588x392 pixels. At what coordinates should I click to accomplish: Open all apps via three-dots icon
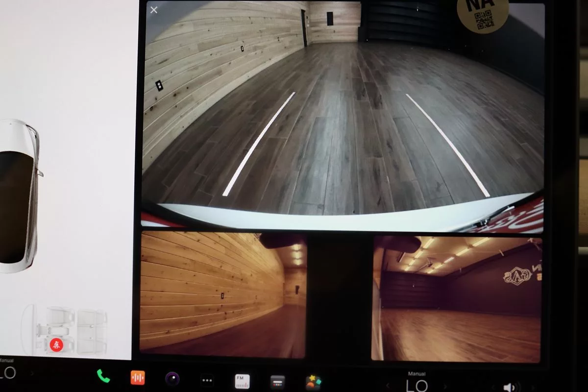pos(207,380)
